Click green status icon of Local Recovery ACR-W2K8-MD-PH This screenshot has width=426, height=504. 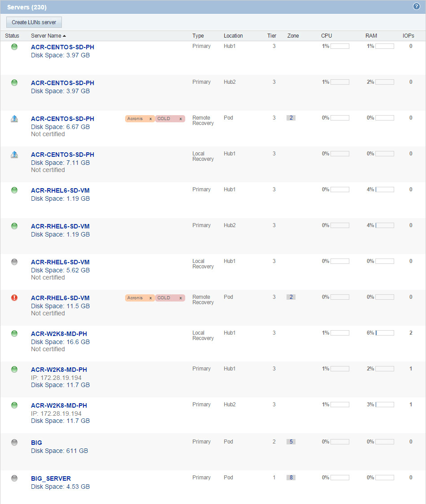(x=14, y=333)
